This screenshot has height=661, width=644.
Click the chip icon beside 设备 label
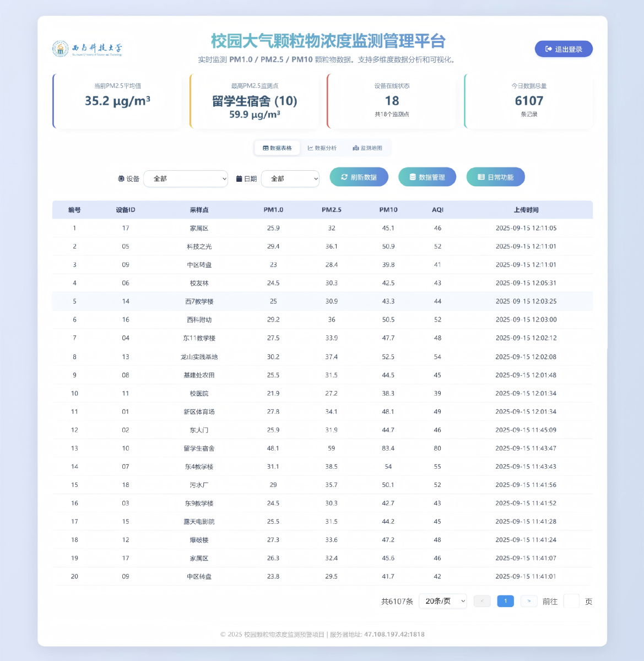coord(121,179)
